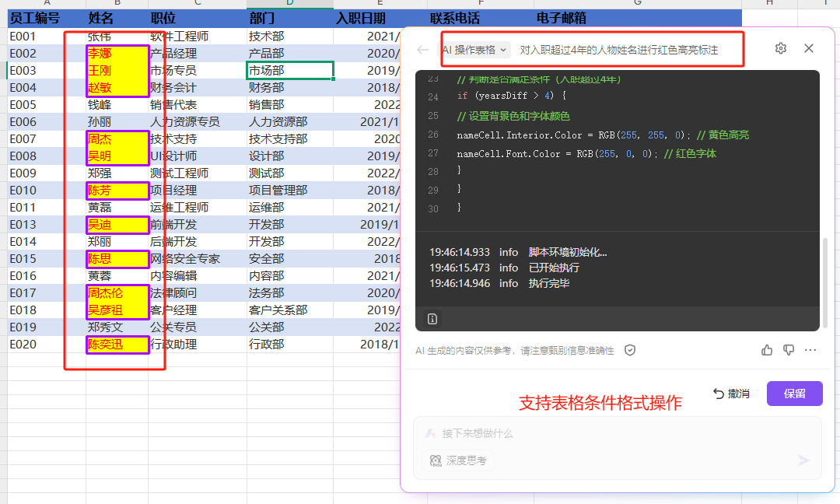The height and width of the screenshot is (504, 840).
Task: Select the position cell 行政助理
Action: pyautogui.click(x=197, y=345)
